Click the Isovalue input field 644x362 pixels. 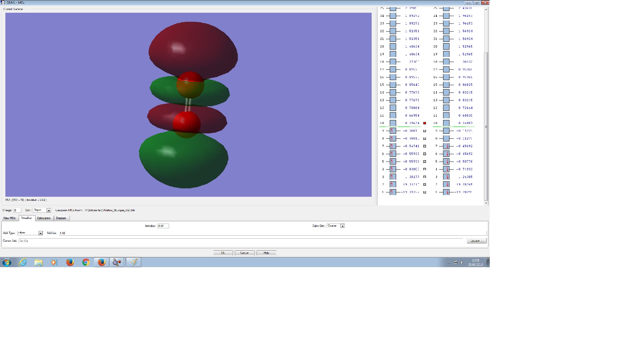(x=163, y=226)
